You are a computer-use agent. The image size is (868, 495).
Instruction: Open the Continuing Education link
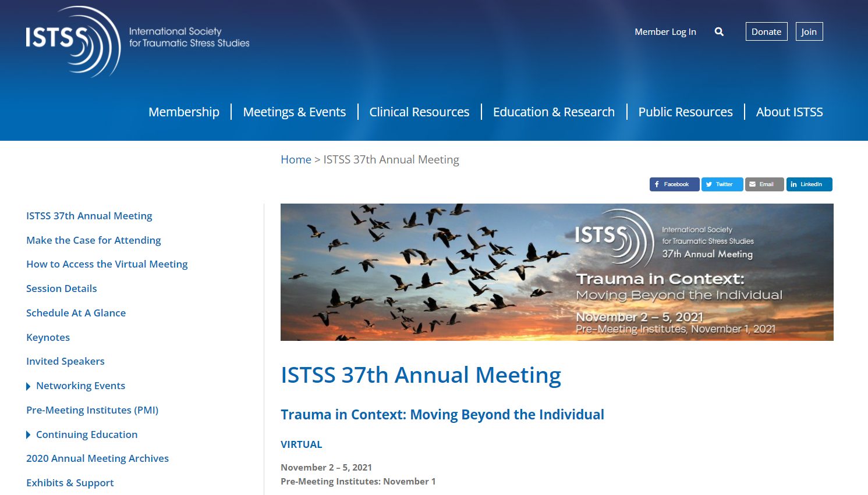click(x=87, y=435)
